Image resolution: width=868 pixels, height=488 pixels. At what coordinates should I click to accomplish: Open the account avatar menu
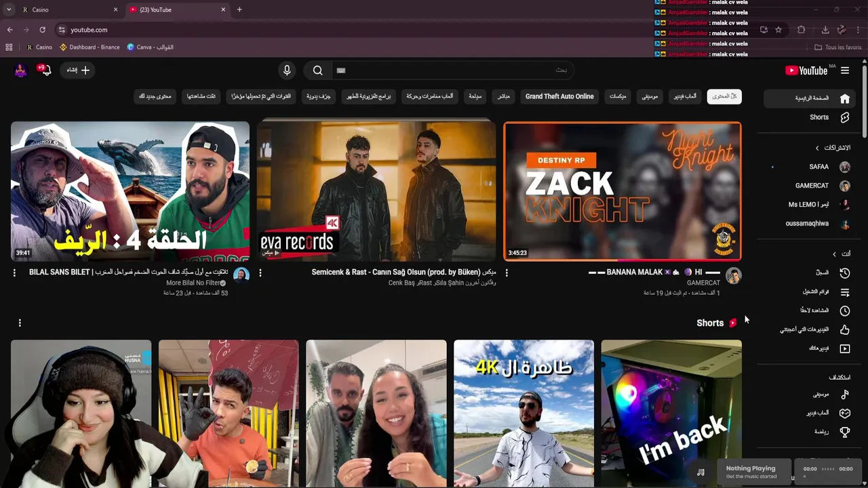20,70
